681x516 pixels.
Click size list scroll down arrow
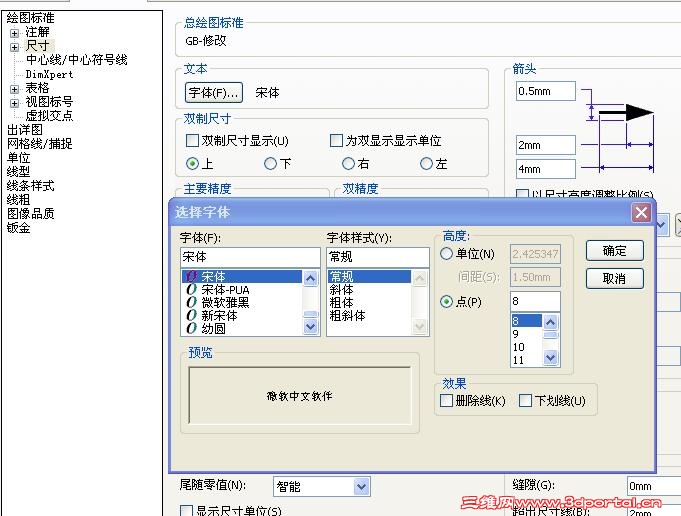[551, 357]
